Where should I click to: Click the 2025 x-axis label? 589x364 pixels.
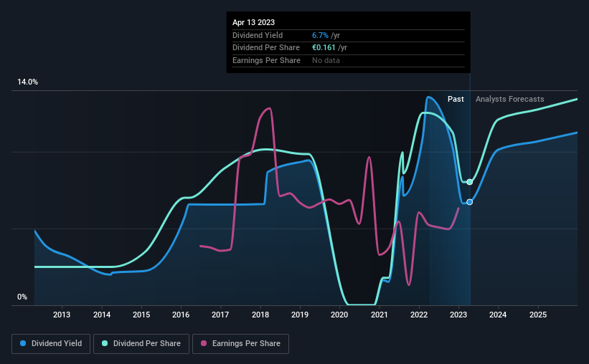538,315
